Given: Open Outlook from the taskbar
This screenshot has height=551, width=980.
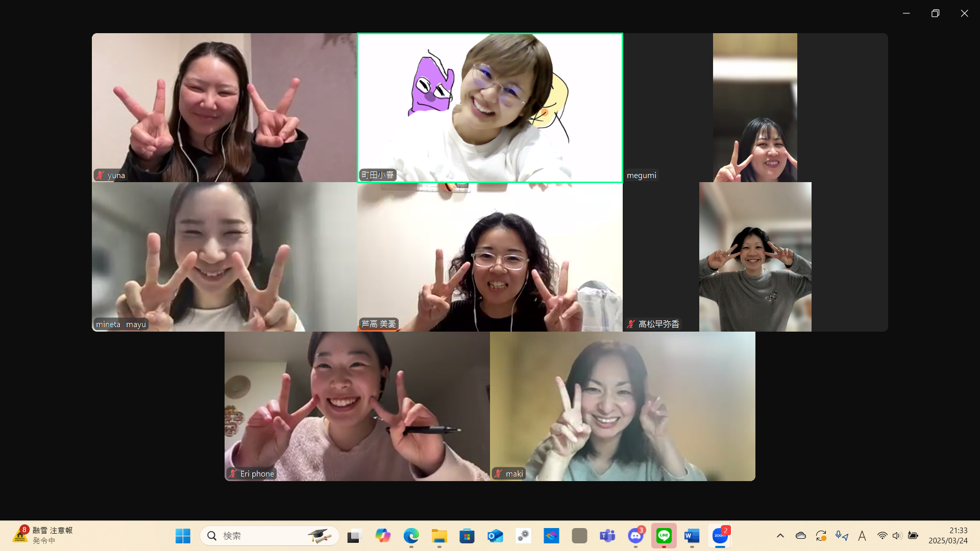Looking at the screenshot, I should [x=495, y=536].
